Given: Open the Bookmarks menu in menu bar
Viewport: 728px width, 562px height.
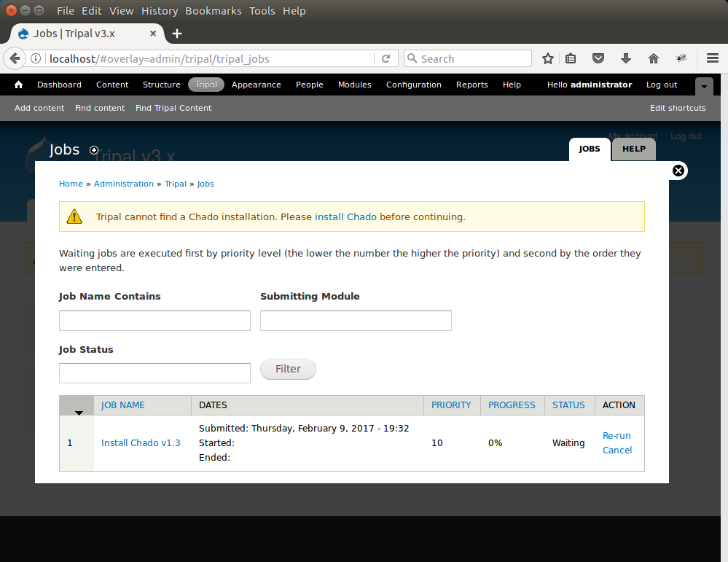Looking at the screenshot, I should coord(214,11).
